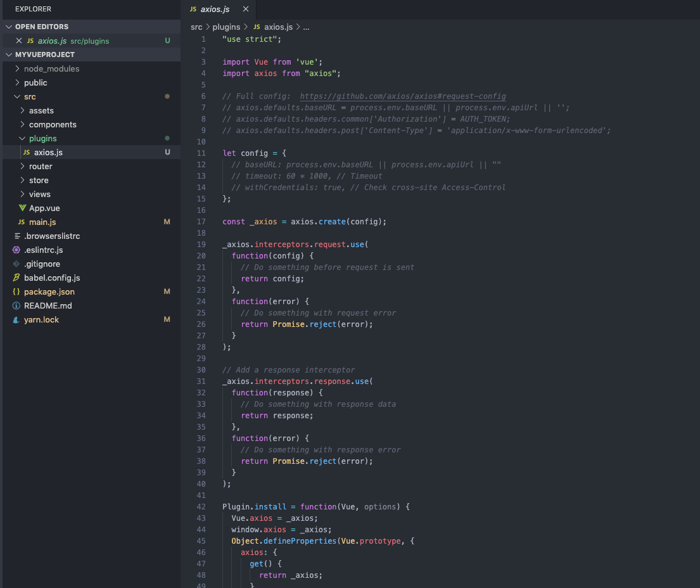
Task: Click the src breadcrumb segment
Action: point(196,27)
